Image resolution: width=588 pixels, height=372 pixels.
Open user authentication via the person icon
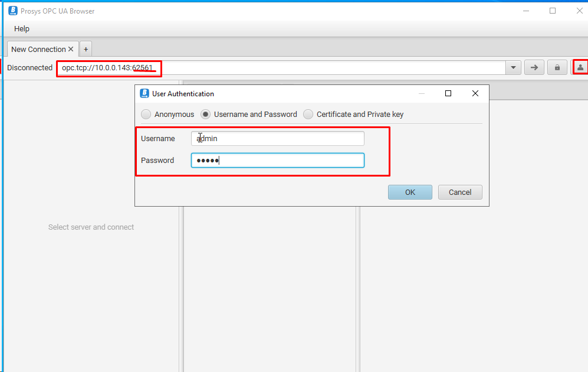580,67
